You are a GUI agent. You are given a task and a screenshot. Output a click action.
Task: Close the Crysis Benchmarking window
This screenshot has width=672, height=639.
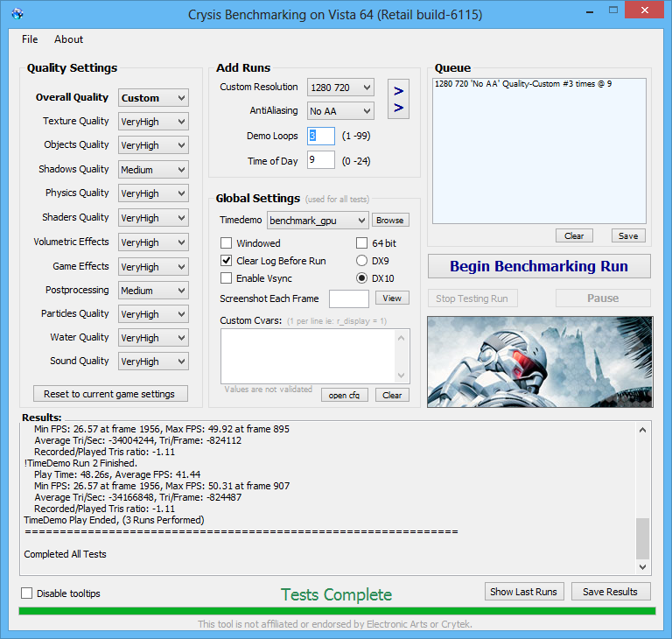point(645,10)
